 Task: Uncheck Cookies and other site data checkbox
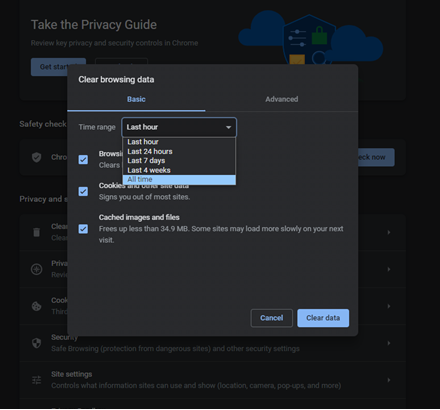pos(83,191)
